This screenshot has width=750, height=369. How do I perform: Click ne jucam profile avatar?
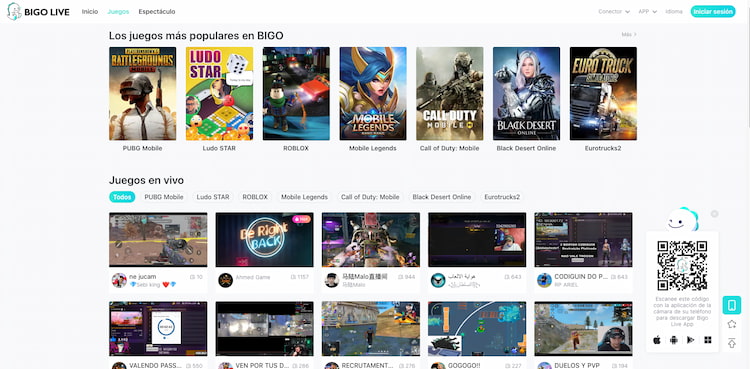[x=119, y=280]
